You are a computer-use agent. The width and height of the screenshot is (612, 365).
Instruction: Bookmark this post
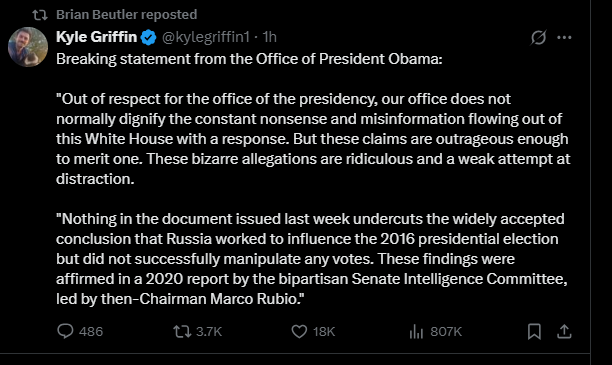[x=534, y=332]
